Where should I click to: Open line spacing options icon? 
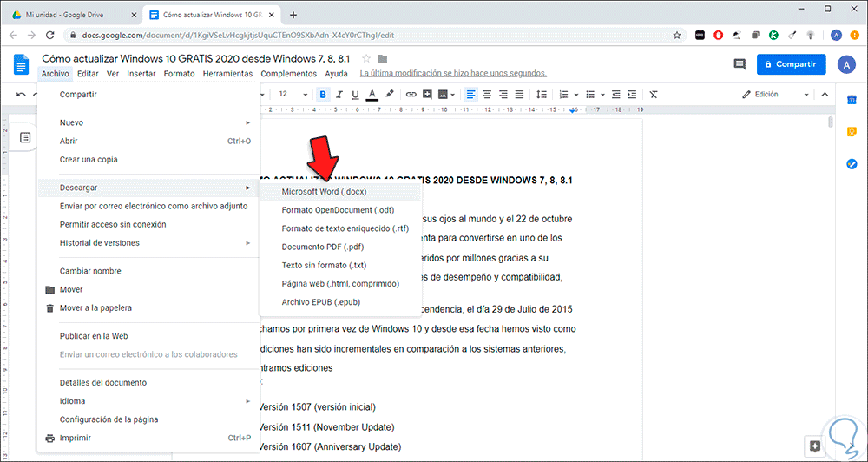542,94
